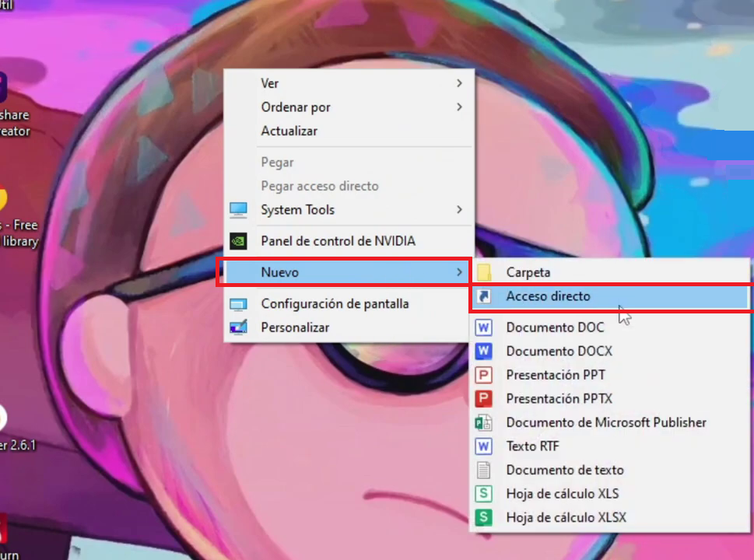Click the System Tools monitor icon
754x560 pixels.
click(239, 210)
